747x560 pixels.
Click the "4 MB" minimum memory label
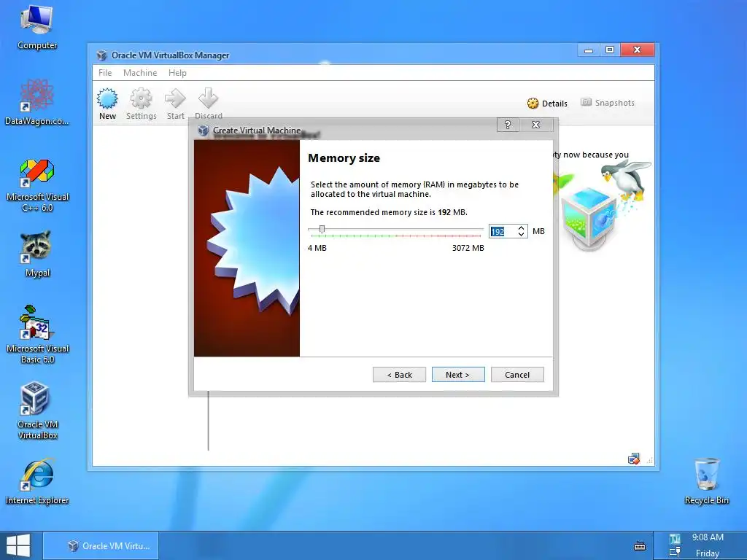coord(317,248)
